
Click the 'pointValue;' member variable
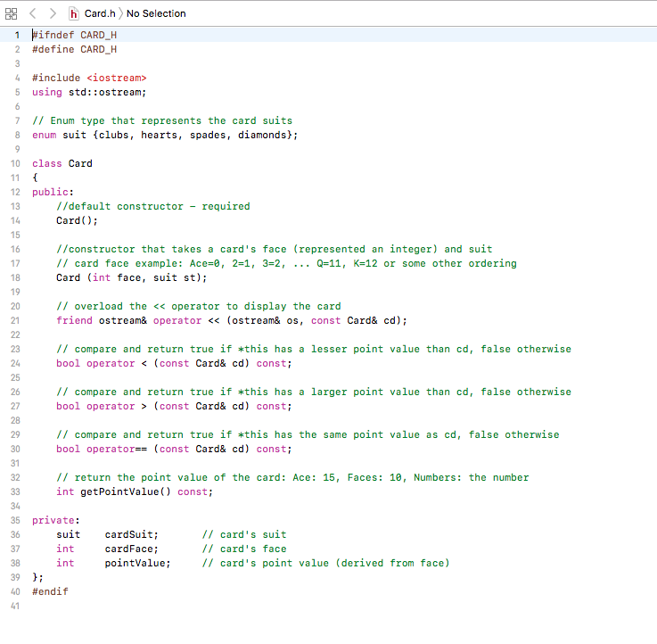(x=138, y=563)
